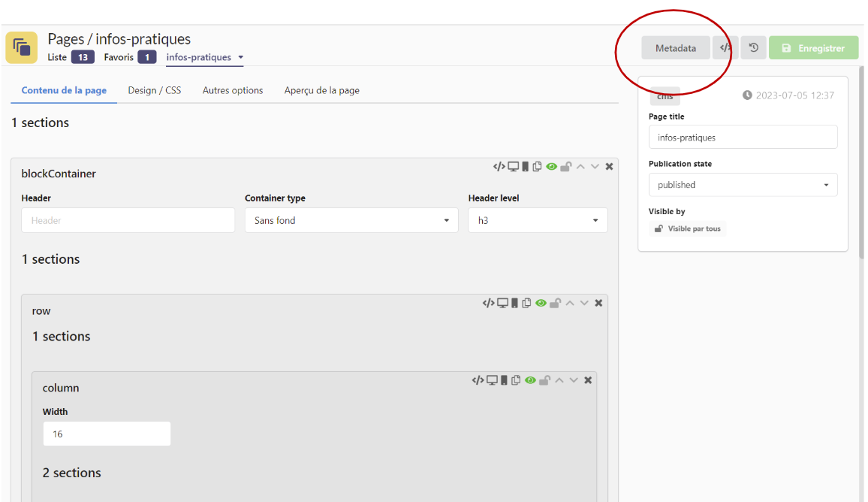Click the Metadata button

click(x=675, y=48)
